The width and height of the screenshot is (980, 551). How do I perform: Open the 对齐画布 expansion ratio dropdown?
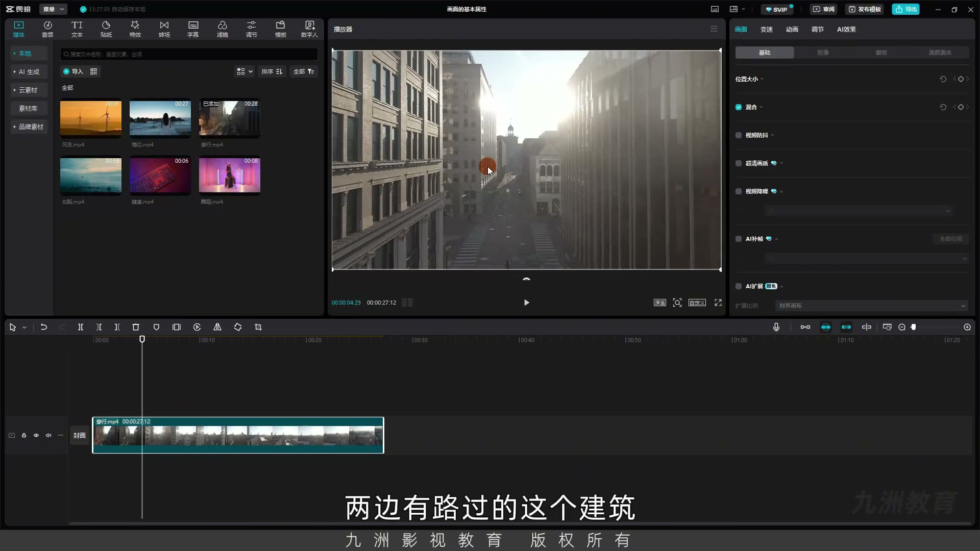tap(871, 306)
